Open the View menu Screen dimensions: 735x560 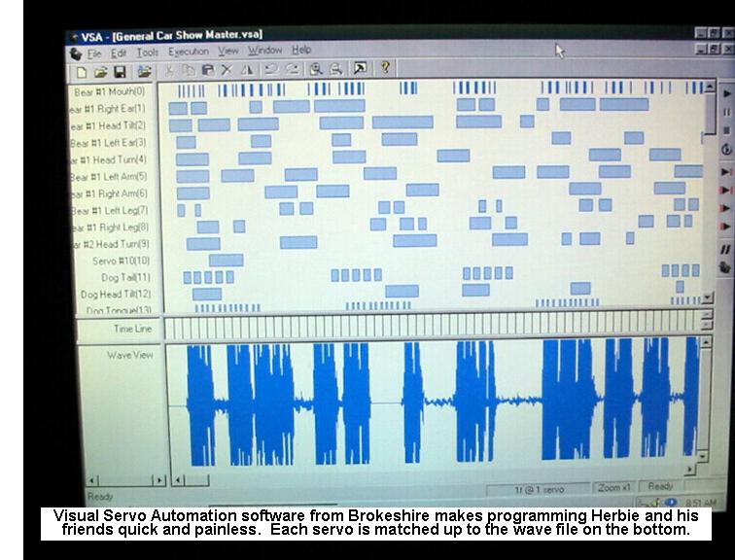point(228,51)
